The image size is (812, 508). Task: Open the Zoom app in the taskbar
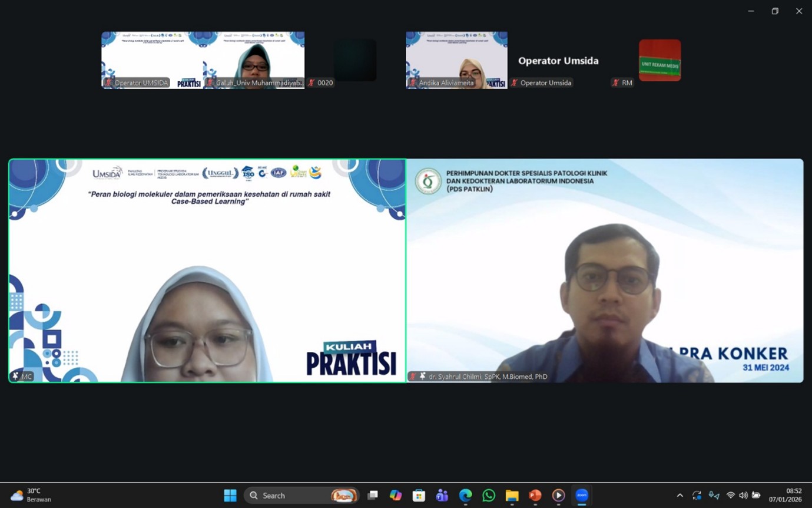[x=582, y=496]
